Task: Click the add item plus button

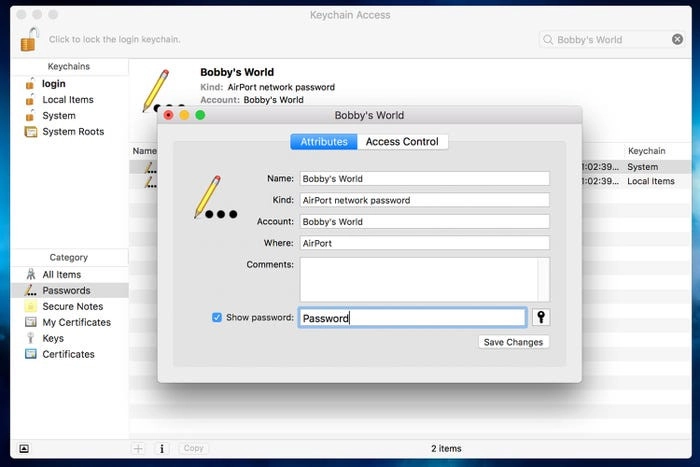Action: pos(139,449)
